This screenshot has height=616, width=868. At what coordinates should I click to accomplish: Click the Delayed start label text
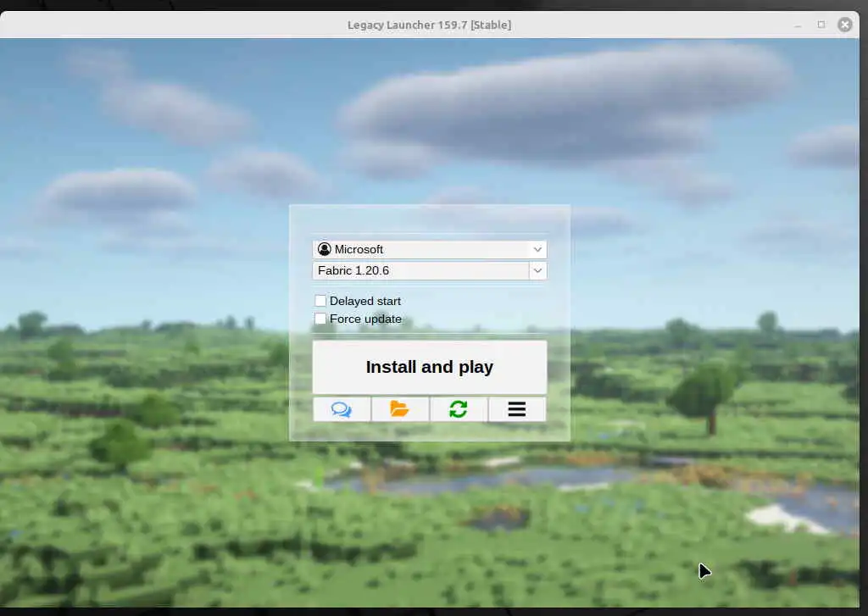[x=364, y=301]
